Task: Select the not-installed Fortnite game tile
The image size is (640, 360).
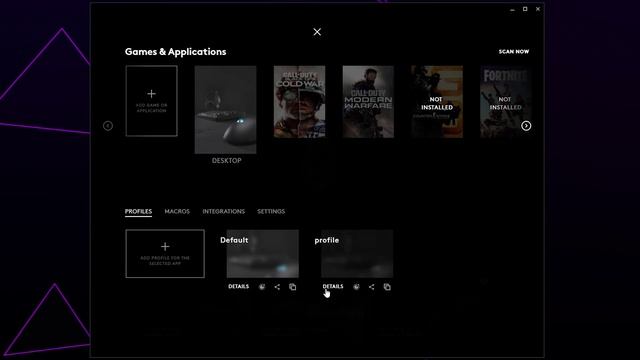Action: coord(506,102)
